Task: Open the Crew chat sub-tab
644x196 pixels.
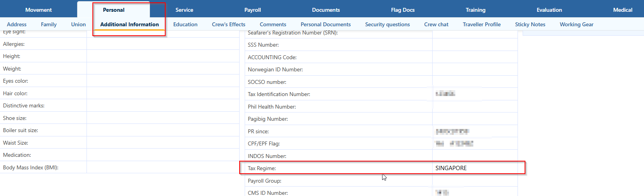Action: point(436,24)
